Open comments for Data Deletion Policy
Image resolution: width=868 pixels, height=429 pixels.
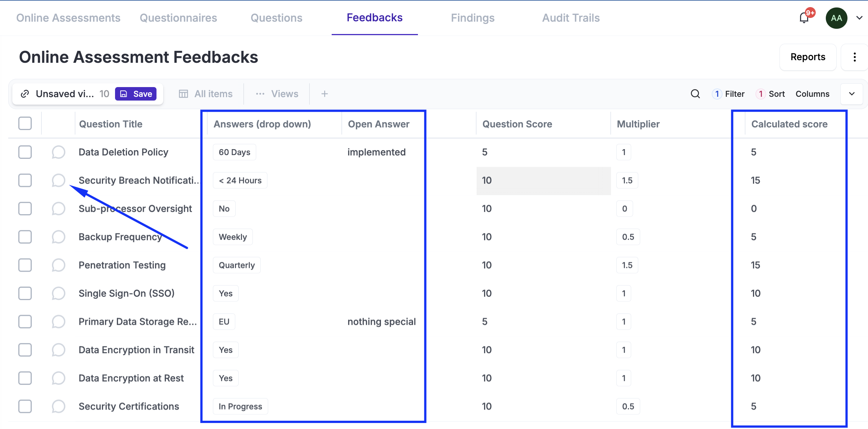(x=58, y=152)
